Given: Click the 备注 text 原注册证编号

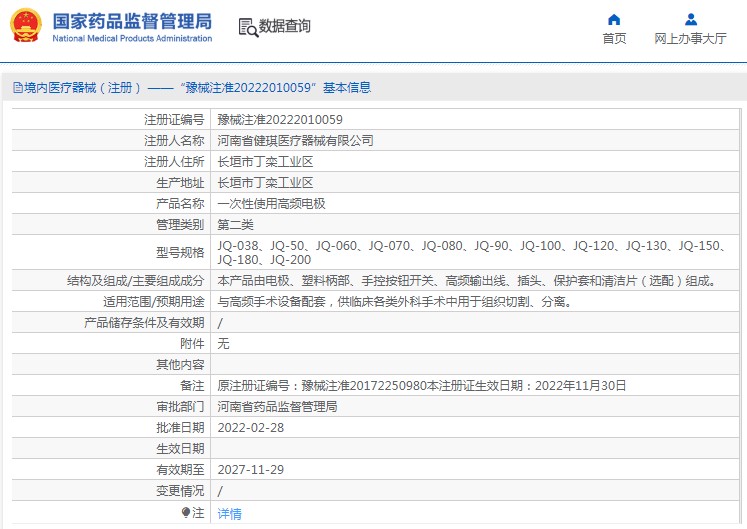Looking at the screenshot, I should [422, 386].
